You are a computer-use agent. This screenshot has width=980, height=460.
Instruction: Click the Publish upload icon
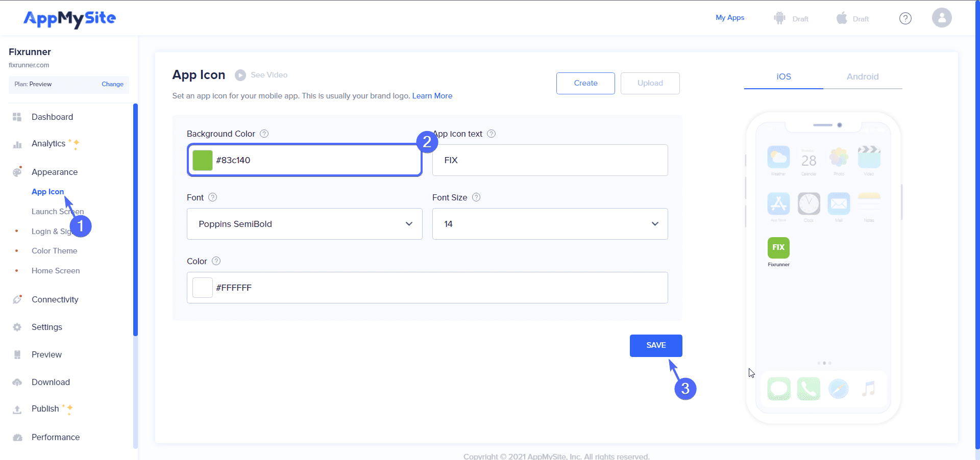coord(17,410)
